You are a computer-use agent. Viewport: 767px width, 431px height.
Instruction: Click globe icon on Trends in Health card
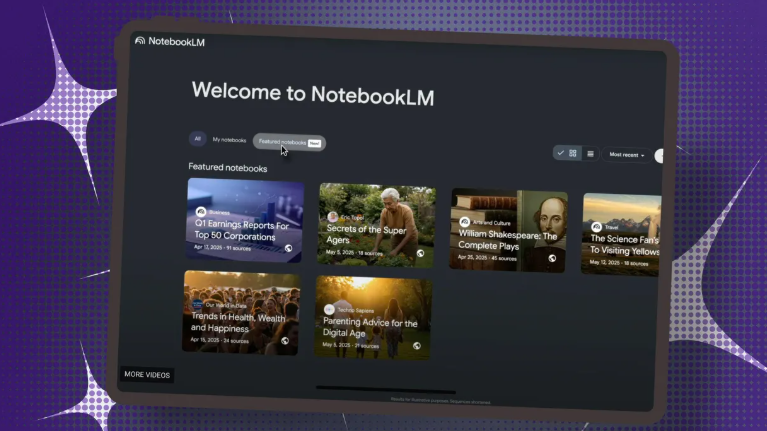(285, 341)
